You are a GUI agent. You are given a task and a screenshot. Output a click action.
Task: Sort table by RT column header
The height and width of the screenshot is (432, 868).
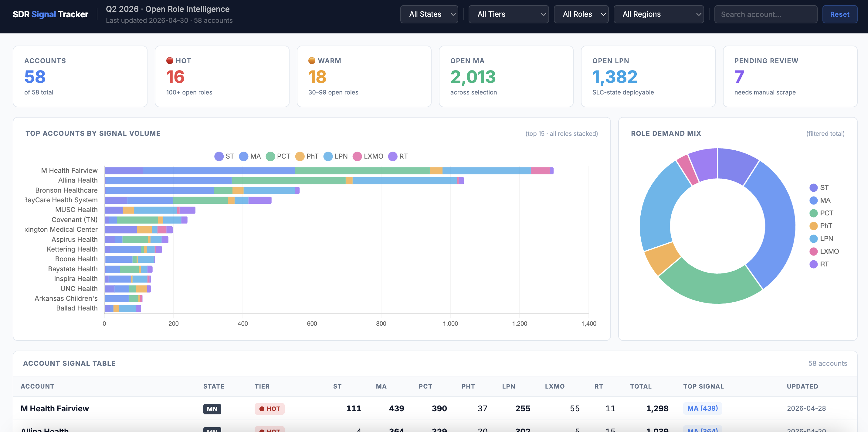click(598, 386)
